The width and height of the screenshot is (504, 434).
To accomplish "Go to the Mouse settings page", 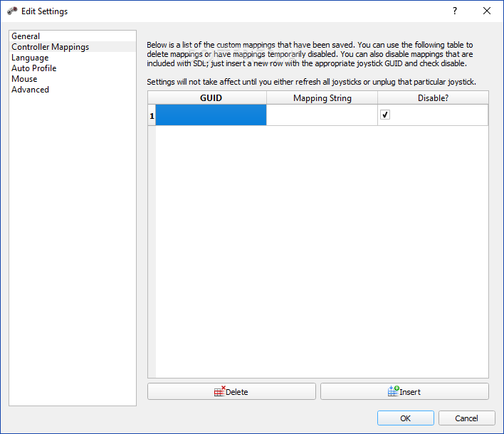I will click(73, 79).
